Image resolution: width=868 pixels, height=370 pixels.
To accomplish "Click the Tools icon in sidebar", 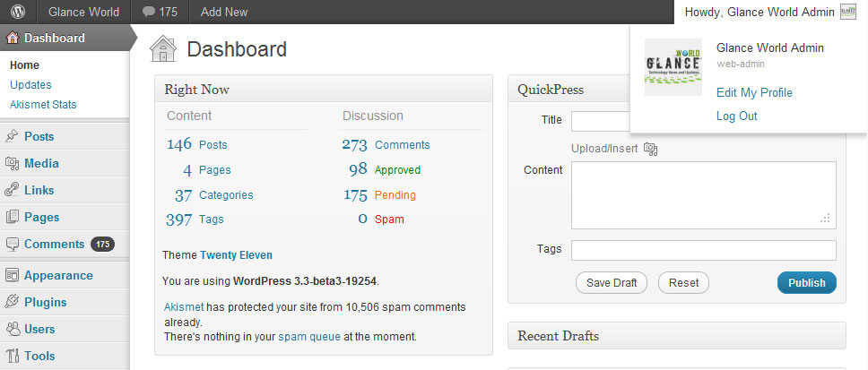I will 12,357.
